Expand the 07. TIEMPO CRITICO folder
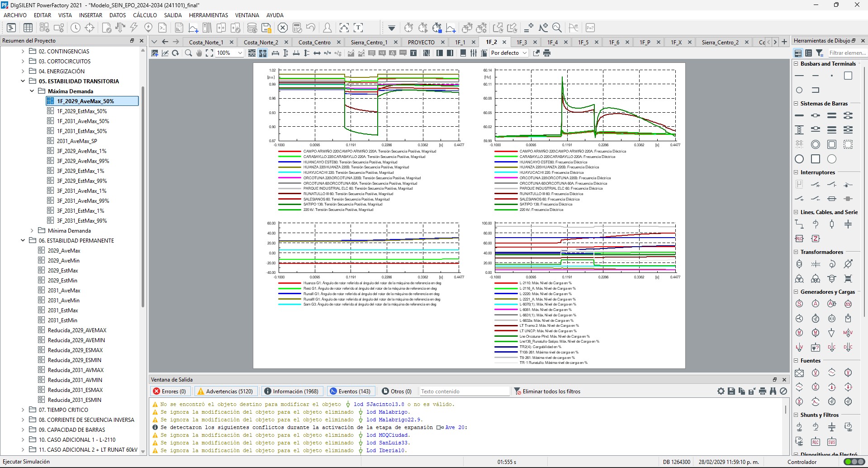868x468 pixels. 23,410
